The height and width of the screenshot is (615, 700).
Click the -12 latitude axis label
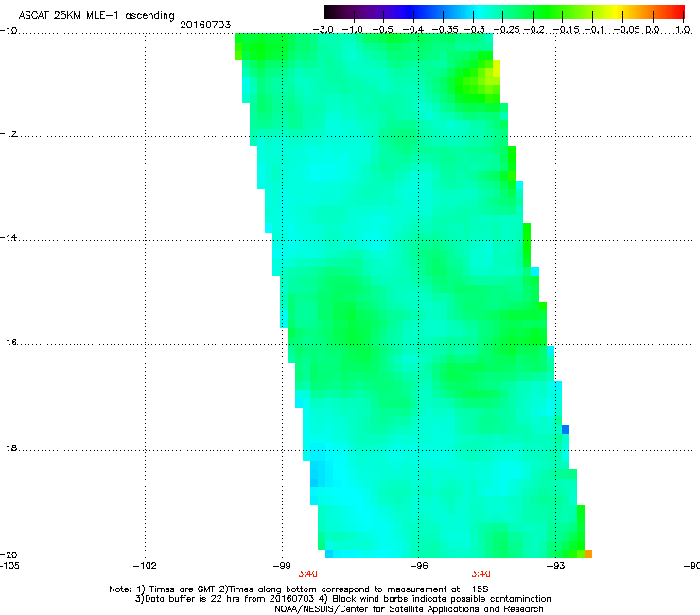coord(9,134)
